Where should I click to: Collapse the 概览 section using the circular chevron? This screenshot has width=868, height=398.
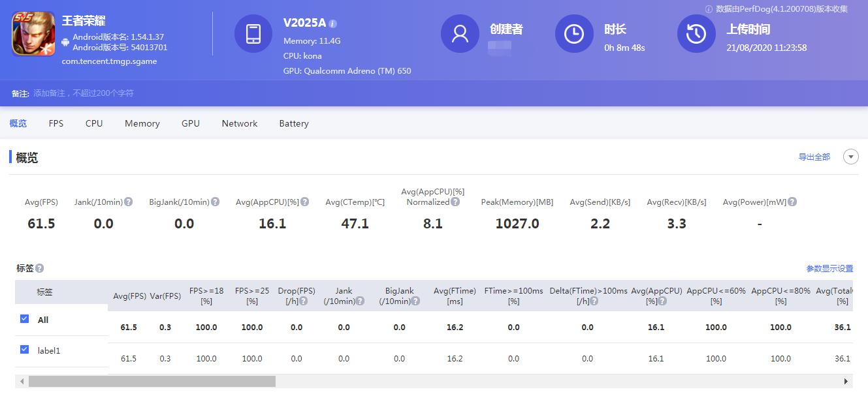coord(850,157)
